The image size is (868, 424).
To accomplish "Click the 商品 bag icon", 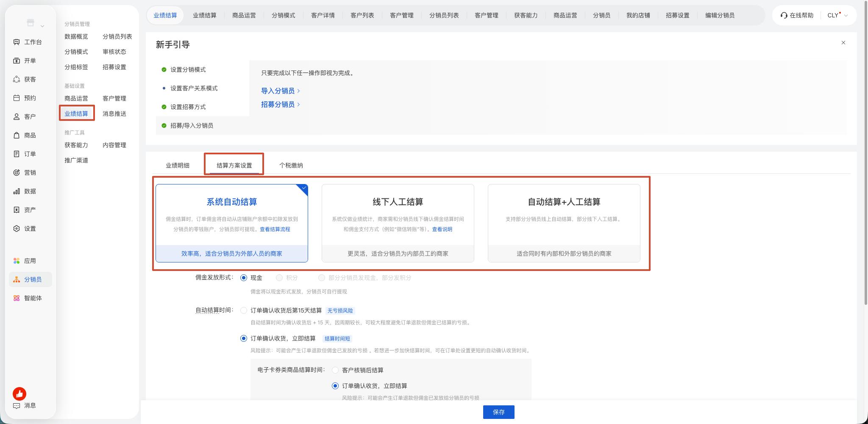I will (x=17, y=135).
